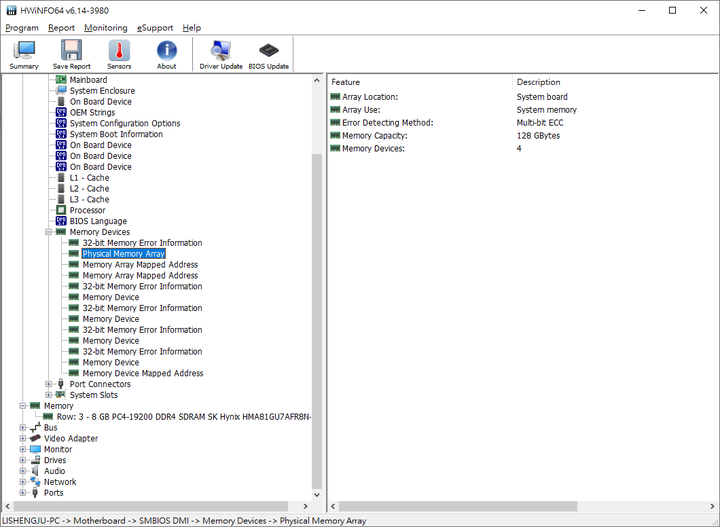Launch the Driver Update tool
The height and width of the screenshot is (527, 720).
coord(221,55)
